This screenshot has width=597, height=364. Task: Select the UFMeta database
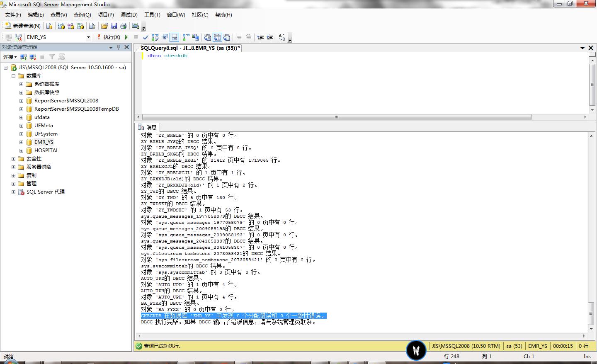click(44, 126)
